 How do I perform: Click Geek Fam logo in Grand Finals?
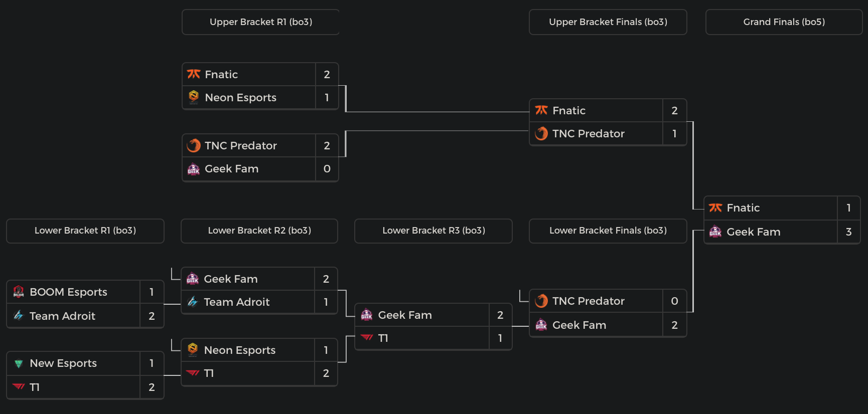click(715, 232)
